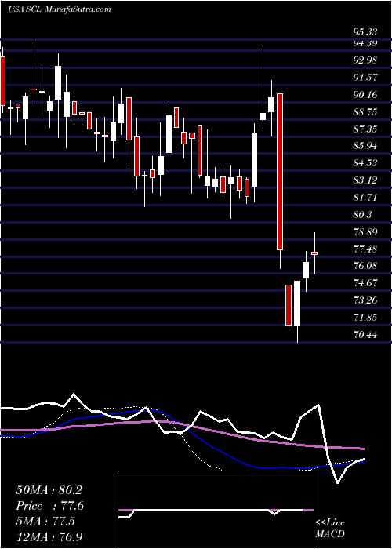The image size is (392, 549).
Task: Click the 12MA : 76.9 reading
Action: [49, 536]
